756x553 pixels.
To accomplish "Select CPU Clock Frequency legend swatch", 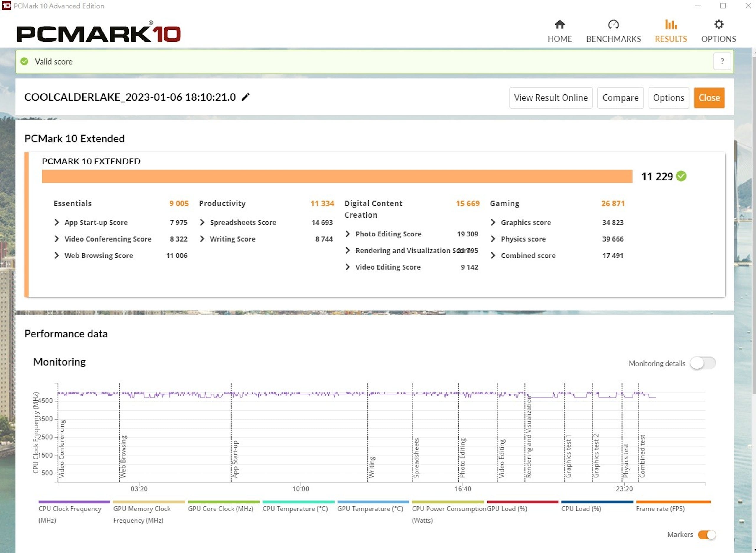I will (74, 502).
